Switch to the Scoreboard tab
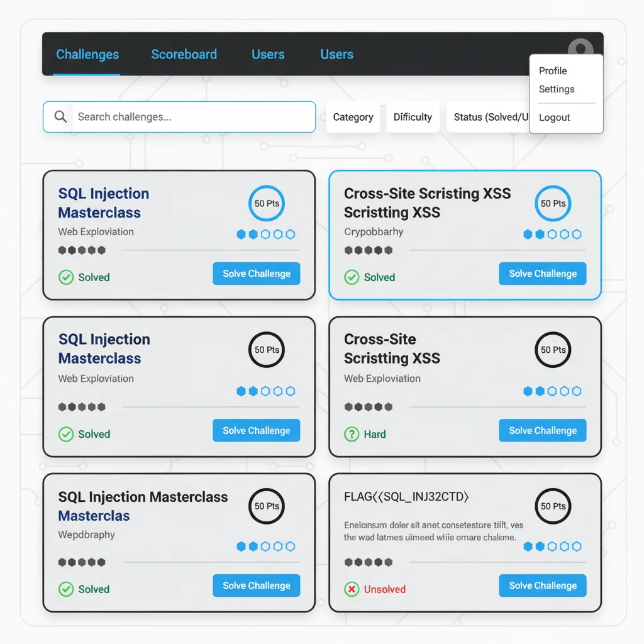The image size is (644, 644). coord(184,55)
